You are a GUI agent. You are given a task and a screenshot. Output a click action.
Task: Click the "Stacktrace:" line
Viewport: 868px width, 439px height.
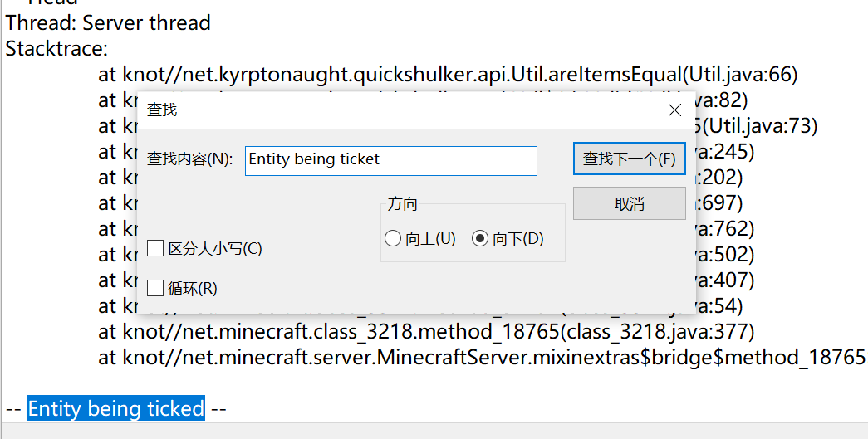coord(56,48)
